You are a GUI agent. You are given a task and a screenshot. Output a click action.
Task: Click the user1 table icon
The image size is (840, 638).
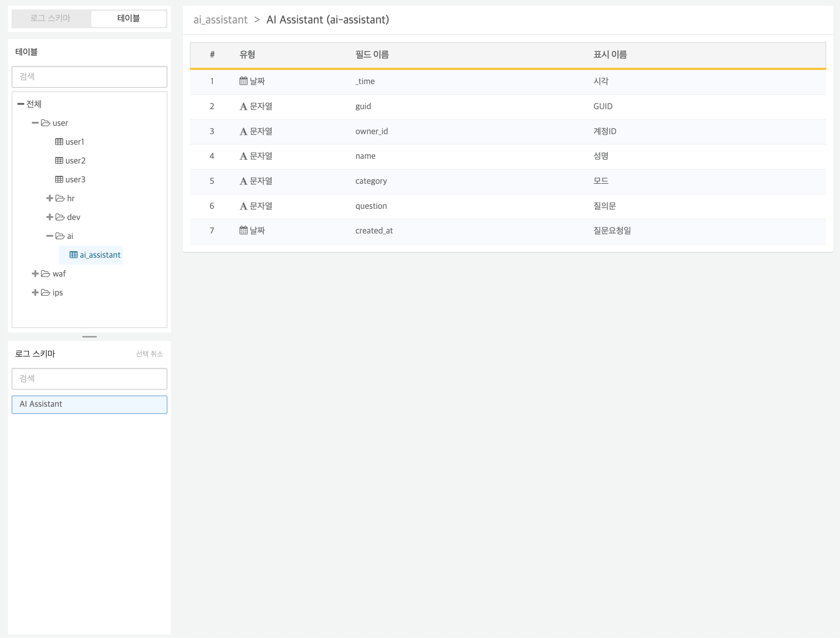click(x=59, y=142)
